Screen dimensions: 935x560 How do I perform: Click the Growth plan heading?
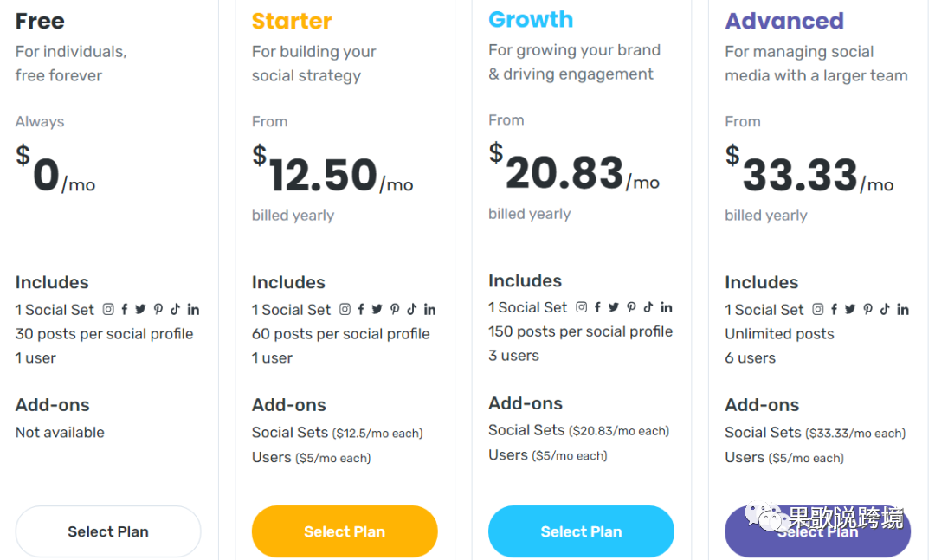[531, 19]
